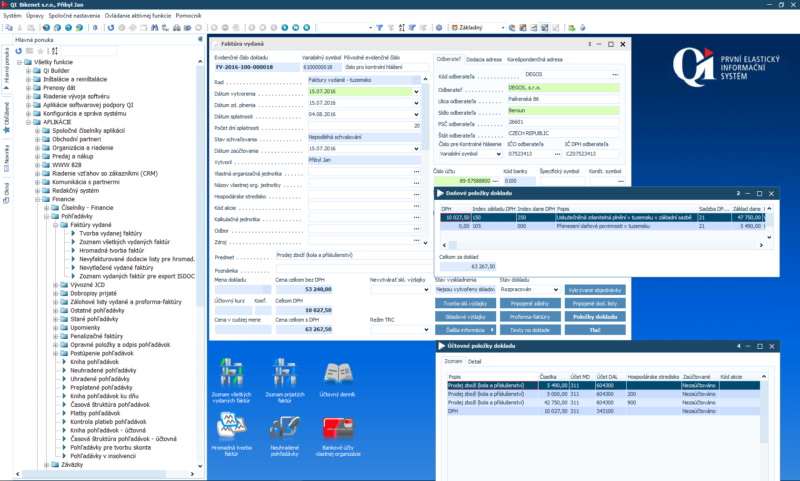Open the Spoločné nastavenia menu

tap(74, 16)
